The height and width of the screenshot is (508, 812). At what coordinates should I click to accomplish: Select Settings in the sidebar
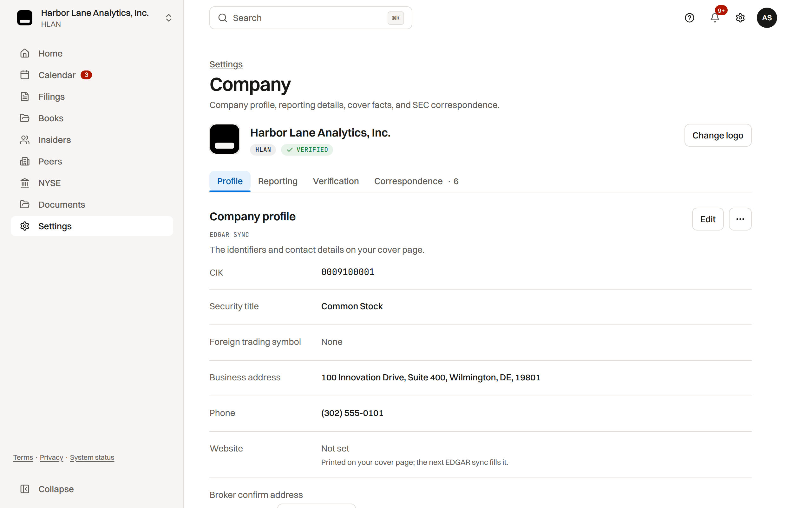pyautogui.click(x=92, y=226)
